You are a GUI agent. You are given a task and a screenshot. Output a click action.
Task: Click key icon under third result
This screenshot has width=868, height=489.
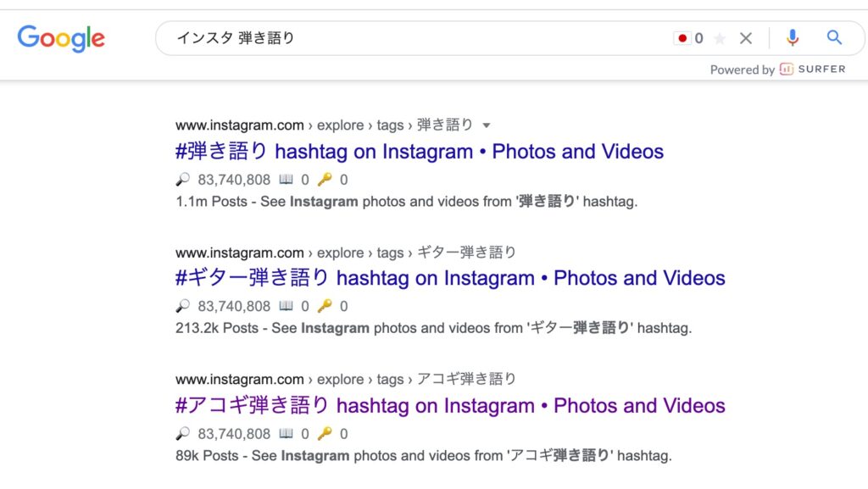[x=325, y=433]
